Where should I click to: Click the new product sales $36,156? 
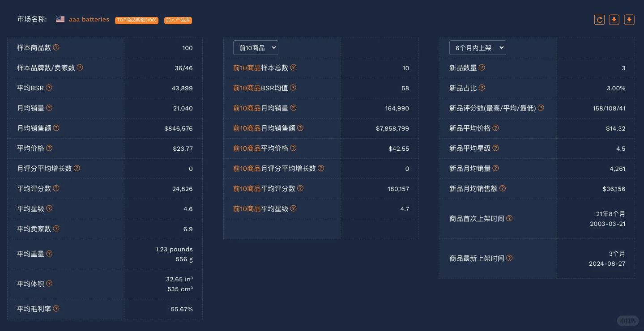pyautogui.click(x=614, y=189)
